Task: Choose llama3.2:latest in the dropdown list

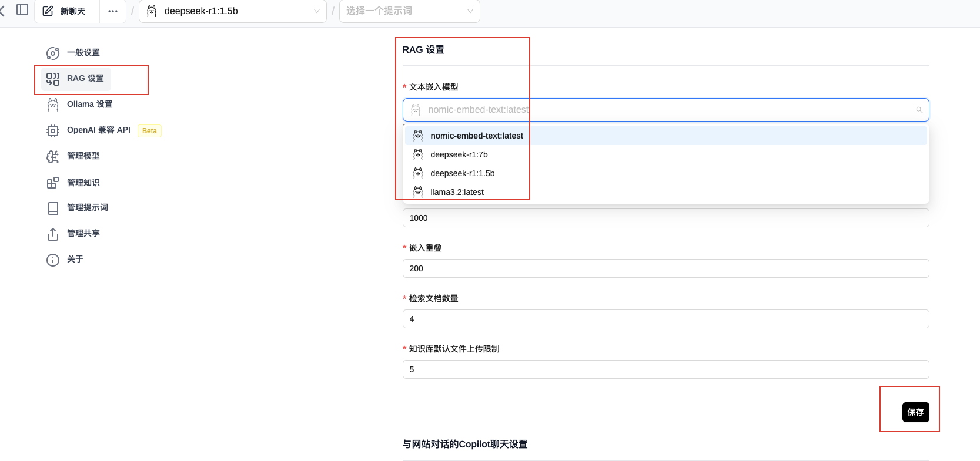Action: (x=665, y=192)
